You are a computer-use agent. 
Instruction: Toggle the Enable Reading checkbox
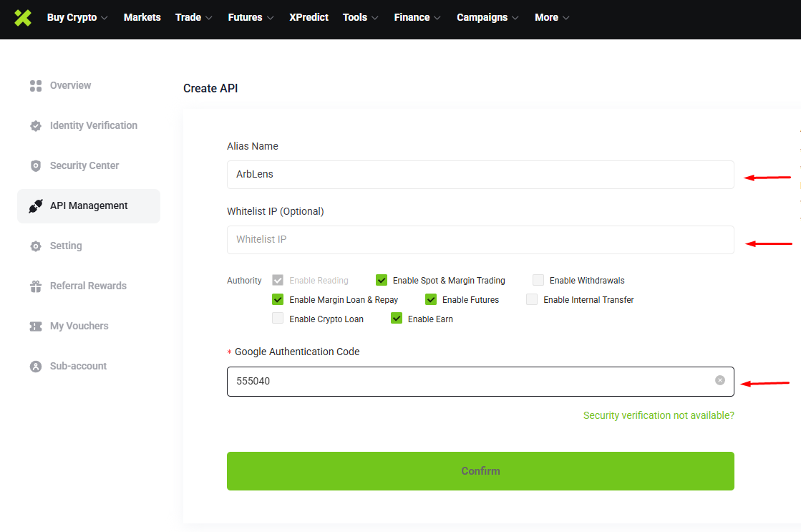click(278, 280)
